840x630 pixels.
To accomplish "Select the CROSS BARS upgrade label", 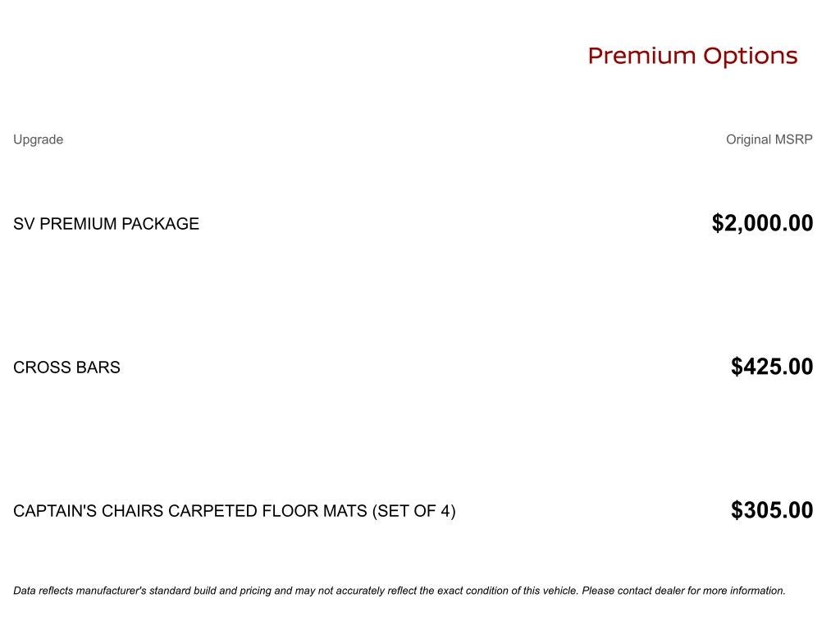I will [x=66, y=367].
